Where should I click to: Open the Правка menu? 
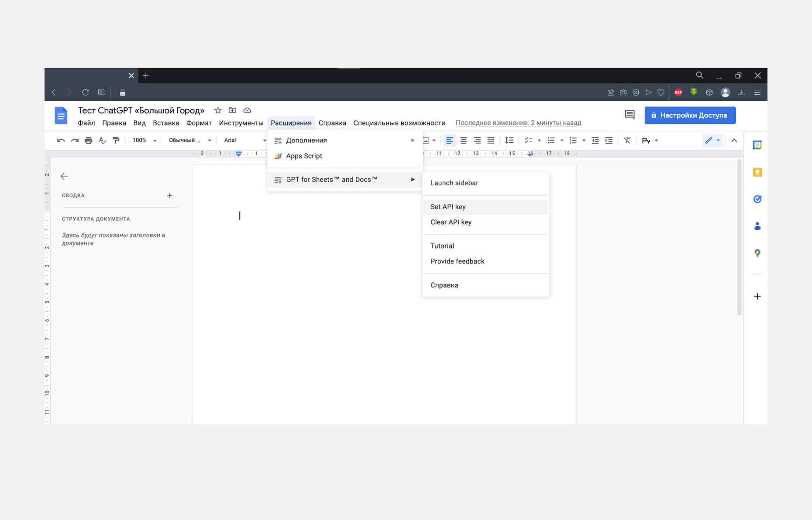point(114,123)
